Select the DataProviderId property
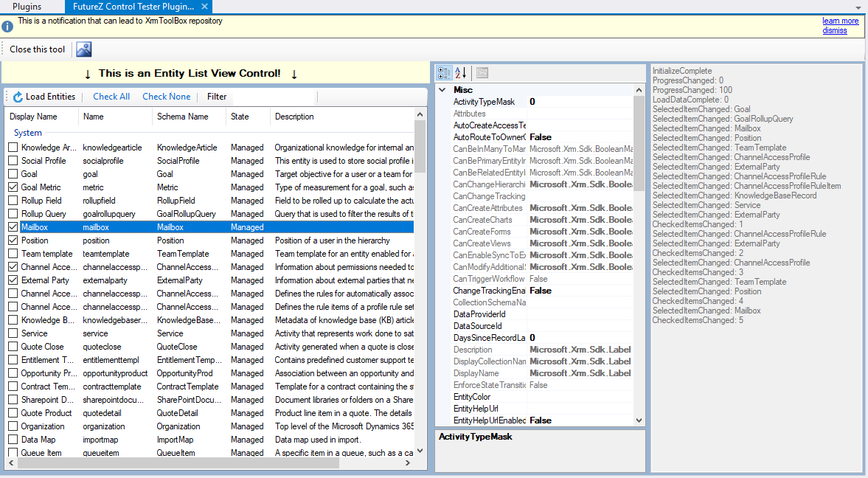Viewport: 868px width, 478px height. point(479,314)
